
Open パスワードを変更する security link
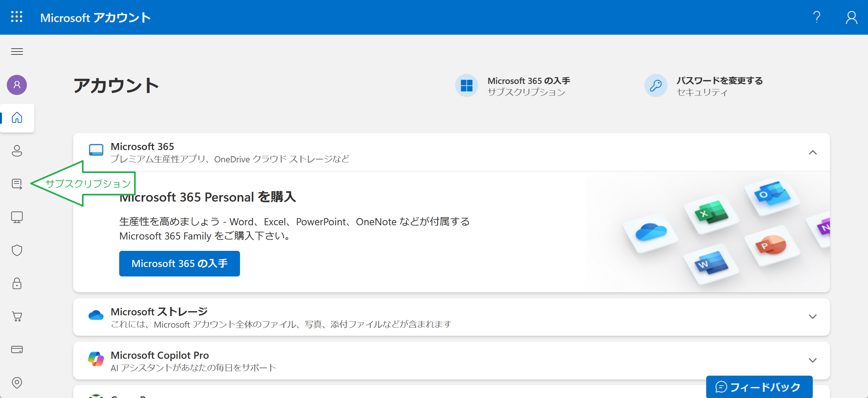(703, 86)
